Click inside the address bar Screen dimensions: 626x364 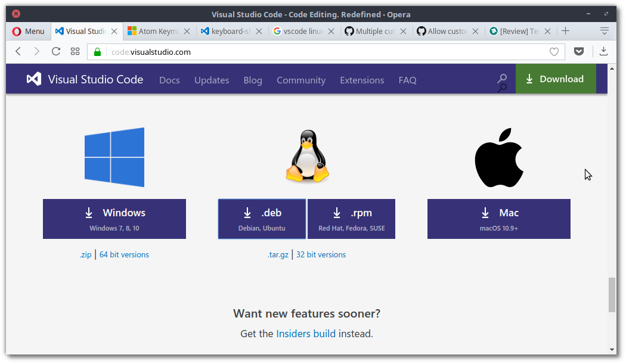[x=238, y=52]
